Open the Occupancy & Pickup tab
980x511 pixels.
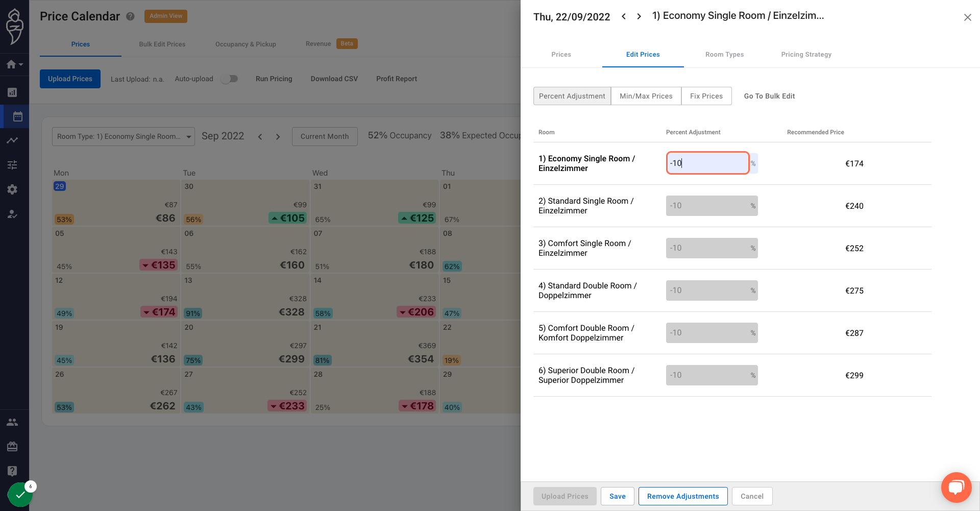(x=246, y=44)
